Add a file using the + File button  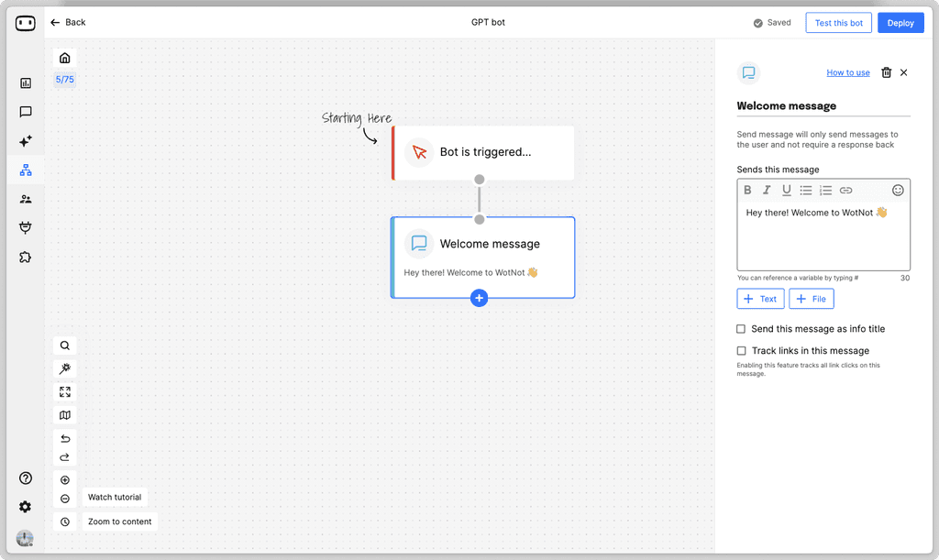coord(812,298)
